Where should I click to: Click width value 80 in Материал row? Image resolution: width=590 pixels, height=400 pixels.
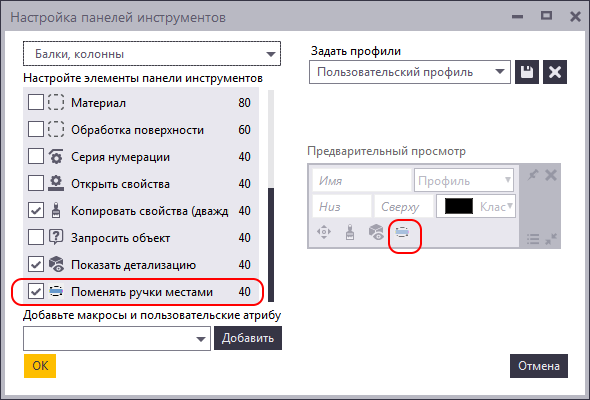point(244,103)
